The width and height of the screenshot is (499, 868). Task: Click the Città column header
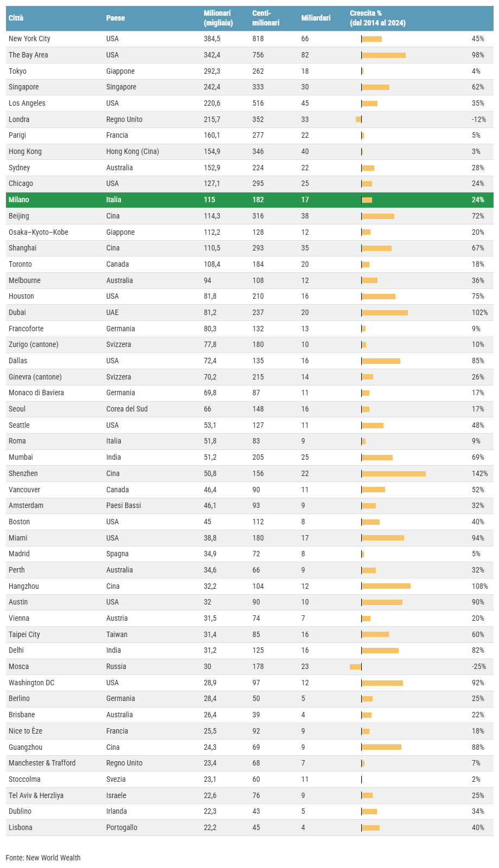16,18
